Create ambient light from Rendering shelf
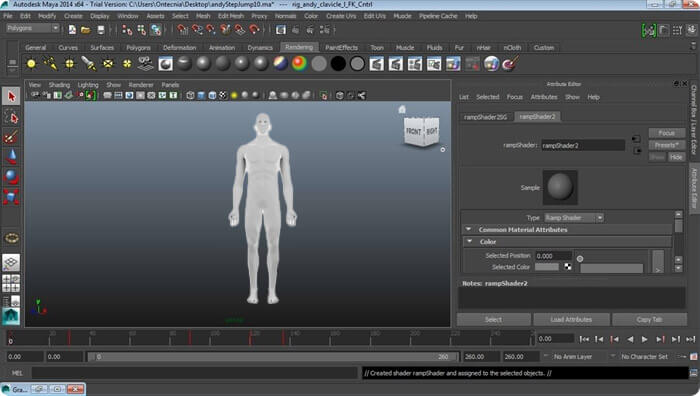This screenshot has width=700, height=396. [x=31, y=64]
